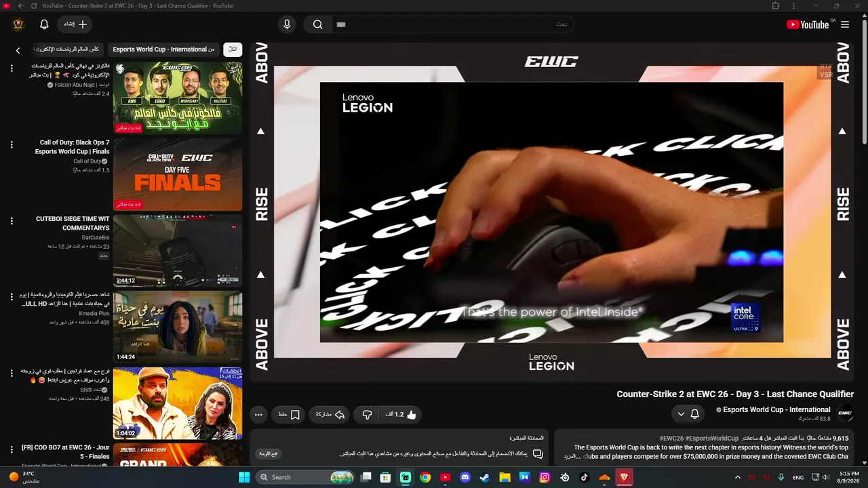The height and width of the screenshot is (488, 868).
Task: Open more actions (three dots) under video
Action: [258, 414]
